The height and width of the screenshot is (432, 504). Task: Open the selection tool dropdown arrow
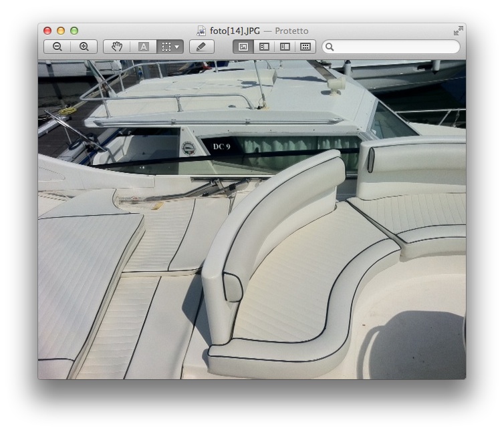pos(177,47)
